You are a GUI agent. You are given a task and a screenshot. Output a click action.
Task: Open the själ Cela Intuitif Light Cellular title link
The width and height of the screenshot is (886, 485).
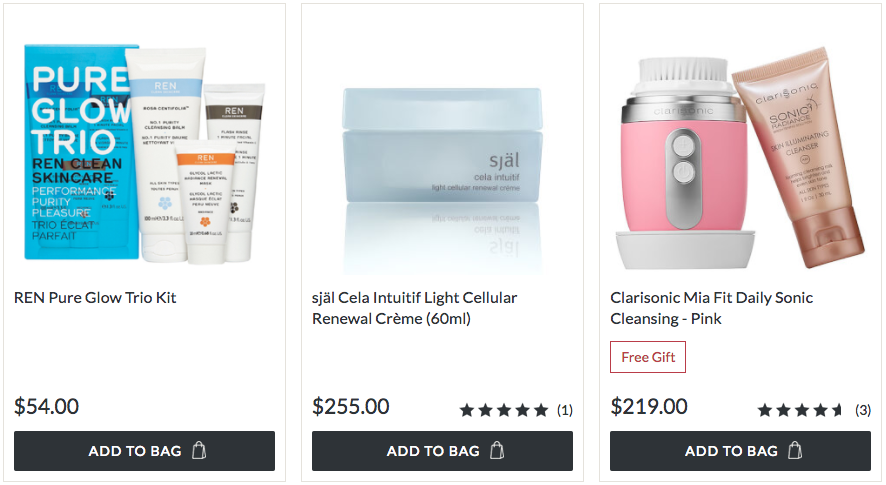(x=415, y=308)
